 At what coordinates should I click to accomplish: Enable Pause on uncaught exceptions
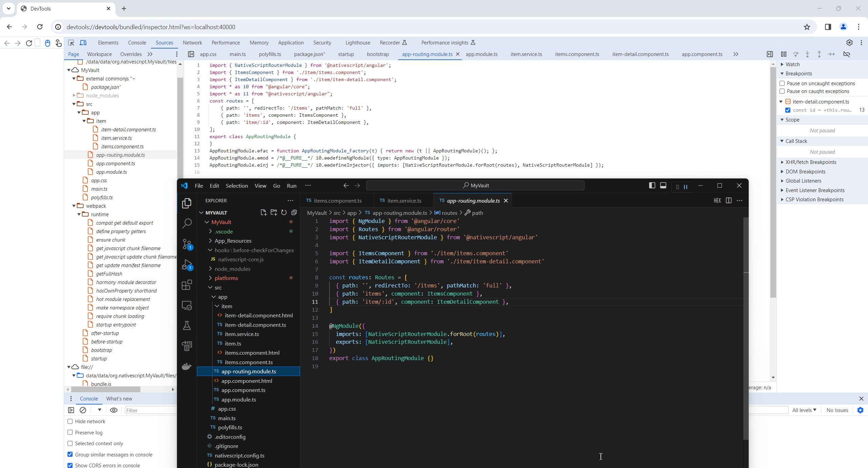pyautogui.click(x=782, y=83)
